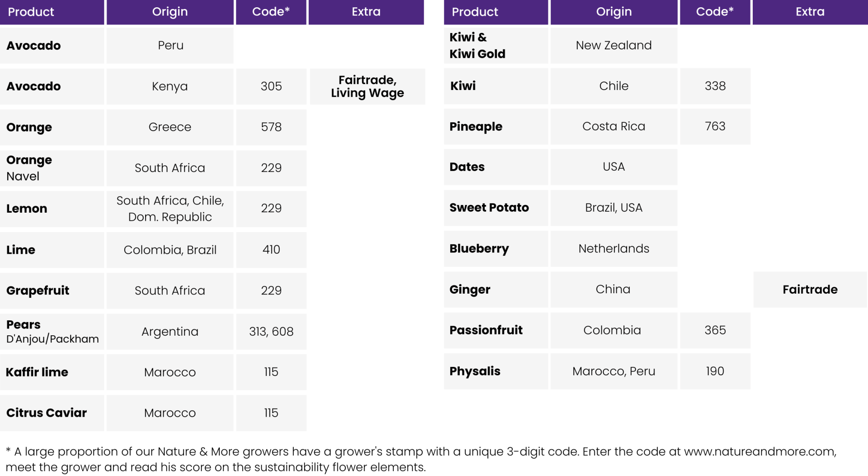Click the left table's Product column header
The height and width of the screenshot is (476, 868).
pyautogui.click(x=52, y=12)
